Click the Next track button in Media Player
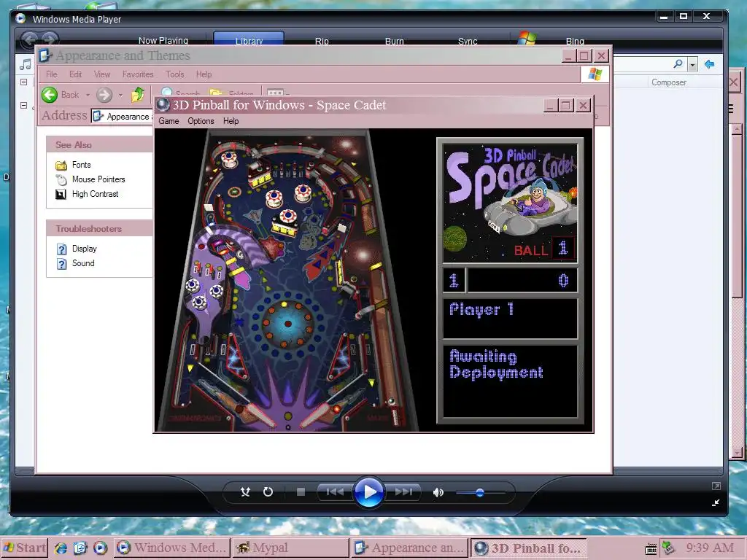 pos(403,492)
